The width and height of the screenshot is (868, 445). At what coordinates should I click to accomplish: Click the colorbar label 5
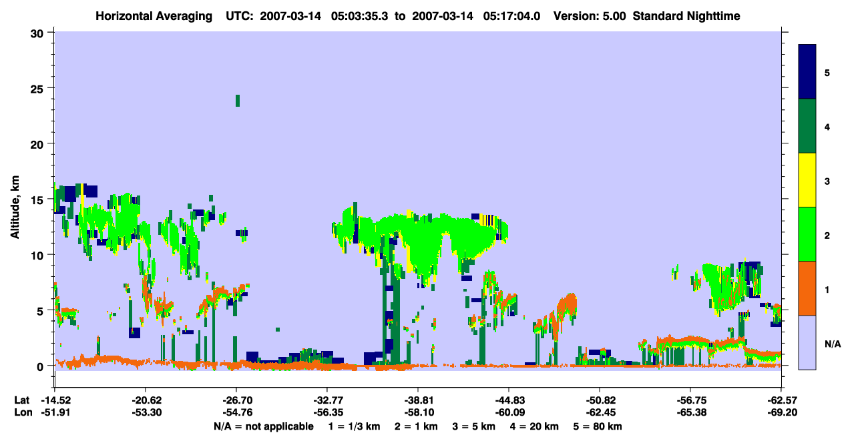(x=827, y=73)
